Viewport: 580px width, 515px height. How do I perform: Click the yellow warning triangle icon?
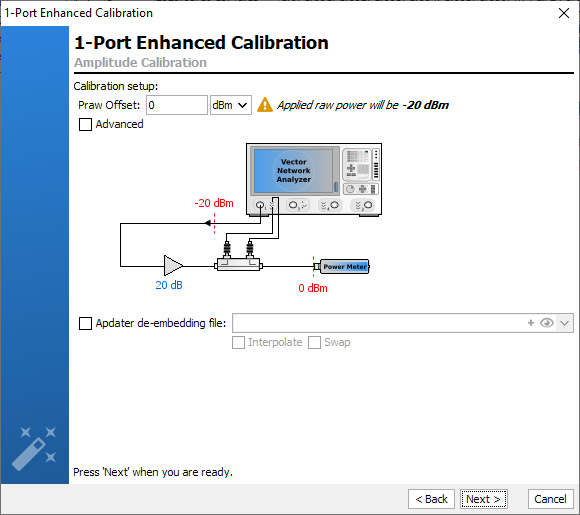tap(265, 105)
